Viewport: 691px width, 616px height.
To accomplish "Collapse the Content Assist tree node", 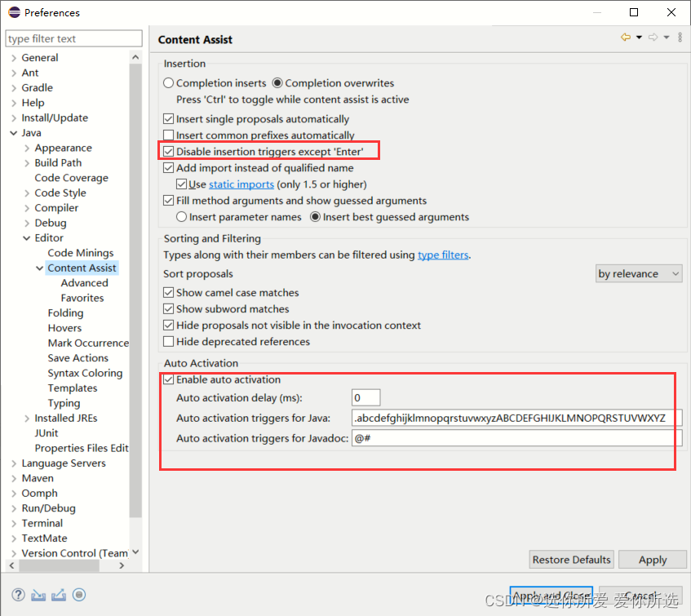I will [x=40, y=268].
